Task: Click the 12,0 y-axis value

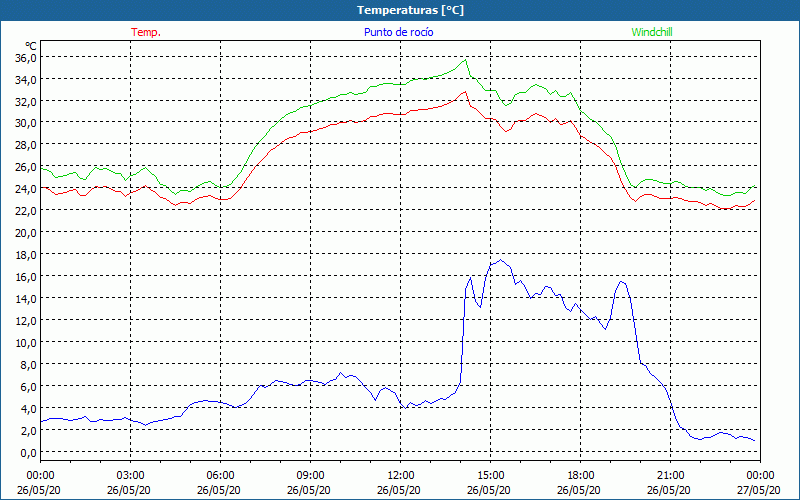Action: pos(26,320)
